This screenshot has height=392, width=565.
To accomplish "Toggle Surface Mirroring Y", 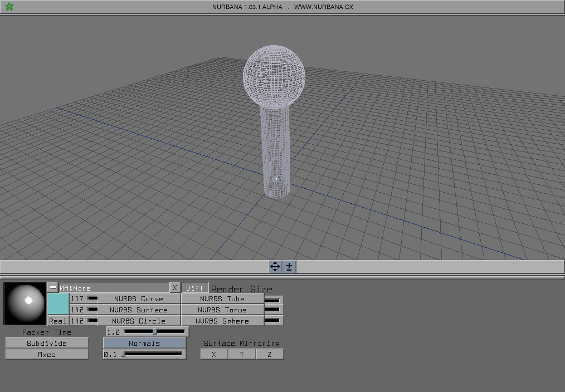I will (x=242, y=354).
